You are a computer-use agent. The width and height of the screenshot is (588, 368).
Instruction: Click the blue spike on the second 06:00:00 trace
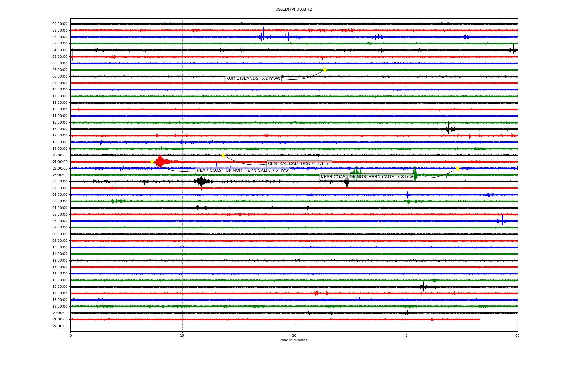pos(502,220)
